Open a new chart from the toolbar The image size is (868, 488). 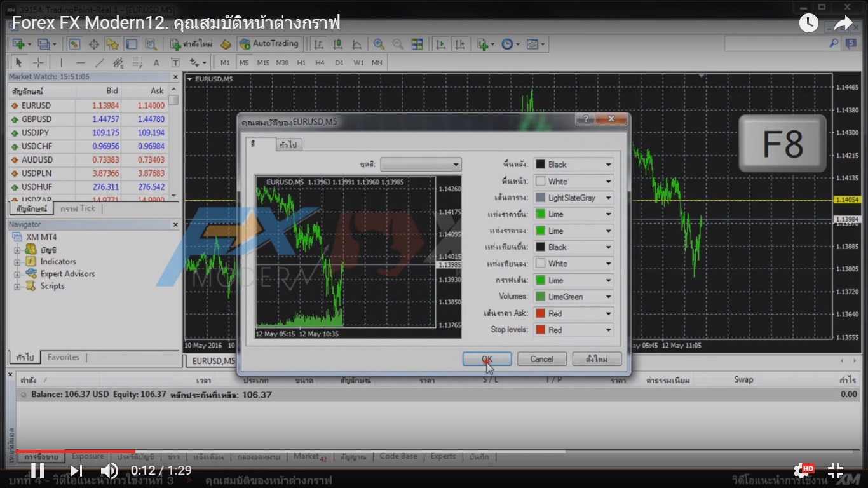[x=18, y=44]
